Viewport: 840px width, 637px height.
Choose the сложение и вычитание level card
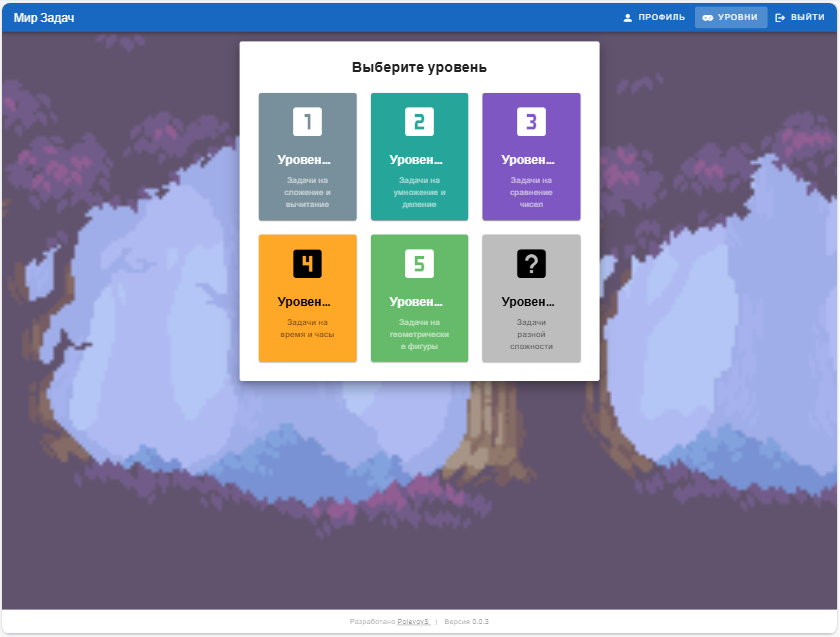click(x=308, y=156)
